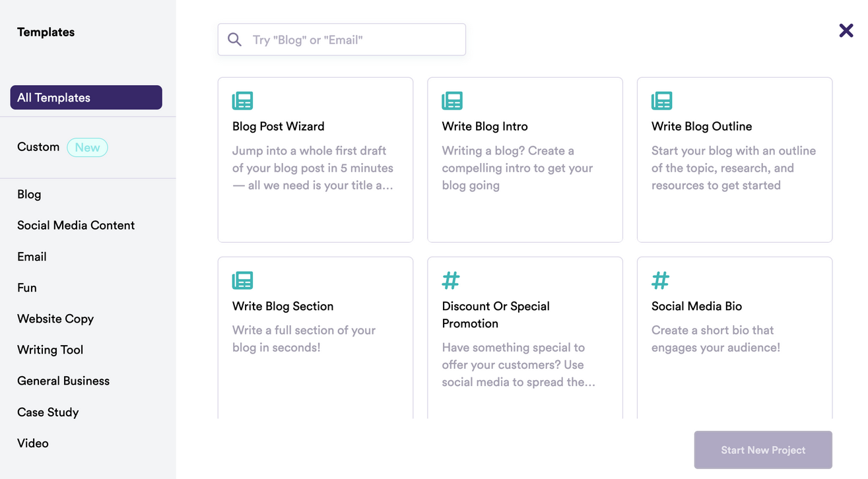Viewport: 868px width, 479px height.
Task: Close the templates dialog with the X
Action: click(846, 30)
